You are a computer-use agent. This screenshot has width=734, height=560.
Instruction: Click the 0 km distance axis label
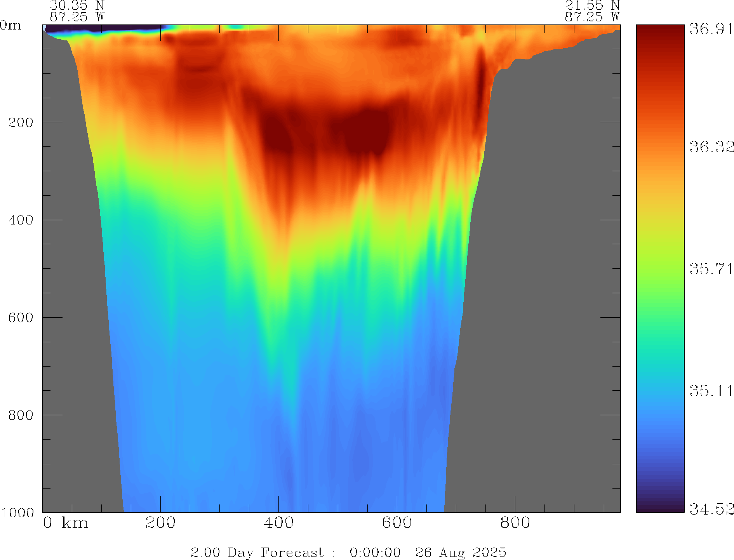coord(65,523)
